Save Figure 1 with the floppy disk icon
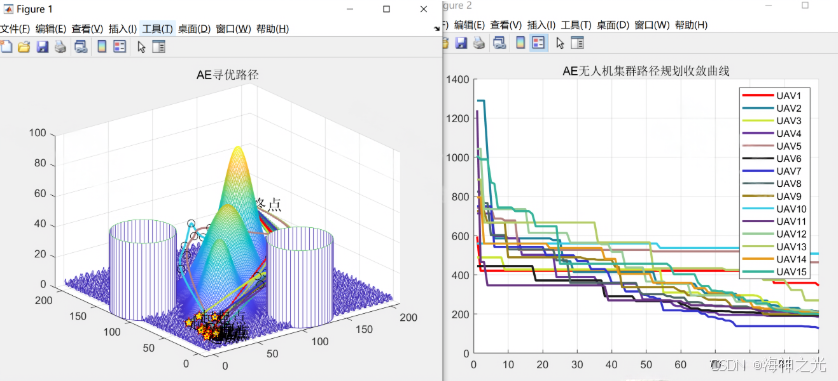The height and width of the screenshot is (381, 838). click(x=42, y=47)
